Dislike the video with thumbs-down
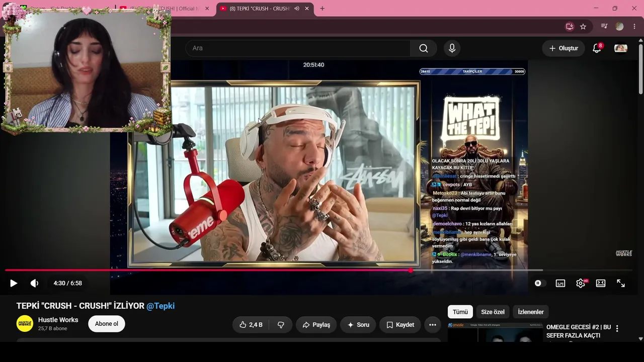The width and height of the screenshot is (644, 362). 281,325
